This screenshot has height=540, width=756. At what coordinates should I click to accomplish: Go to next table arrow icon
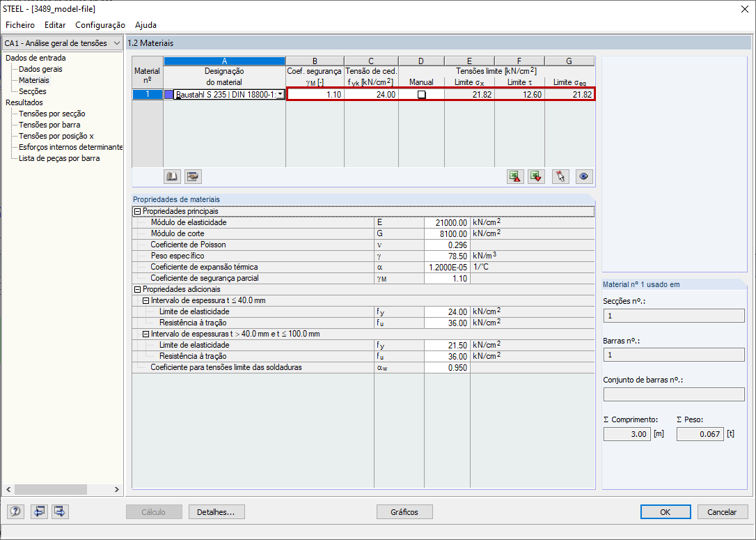(60, 511)
